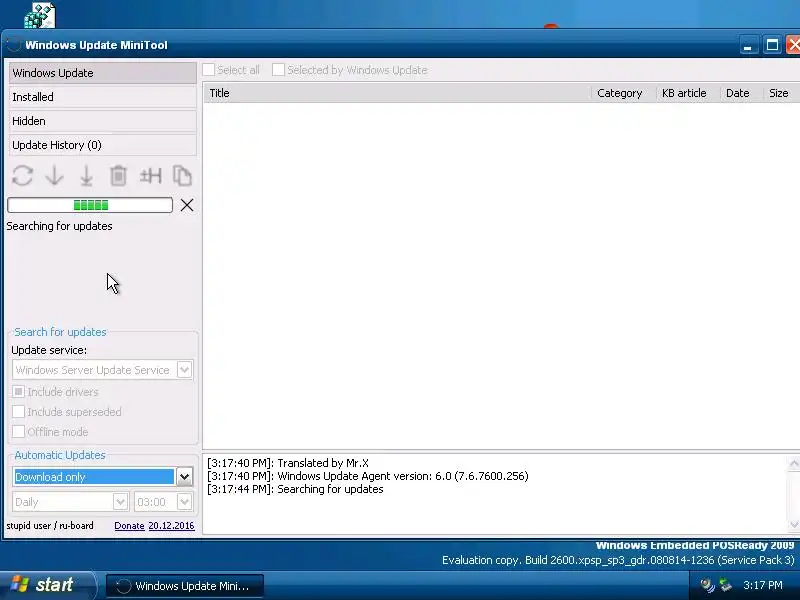This screenshot has width=800, height=600.
Task: Click the 'Searching for updates' status text
Action: coord(59,226)
